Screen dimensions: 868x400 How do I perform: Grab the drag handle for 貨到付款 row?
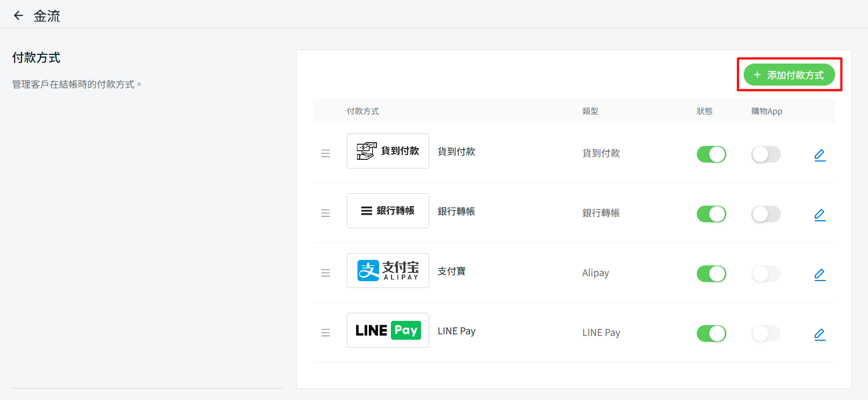[x=326, y=154]
